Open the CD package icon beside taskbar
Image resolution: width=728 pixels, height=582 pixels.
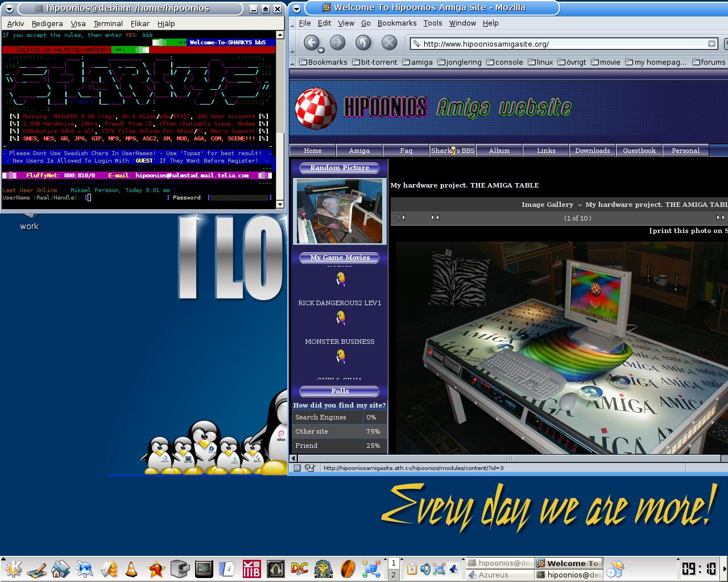coord(615,568)
